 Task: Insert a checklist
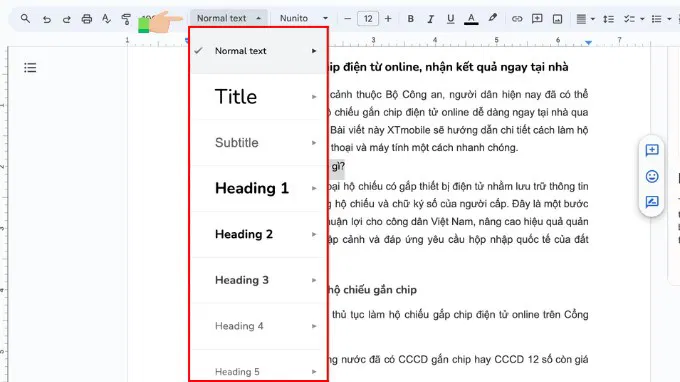point(629,19)
